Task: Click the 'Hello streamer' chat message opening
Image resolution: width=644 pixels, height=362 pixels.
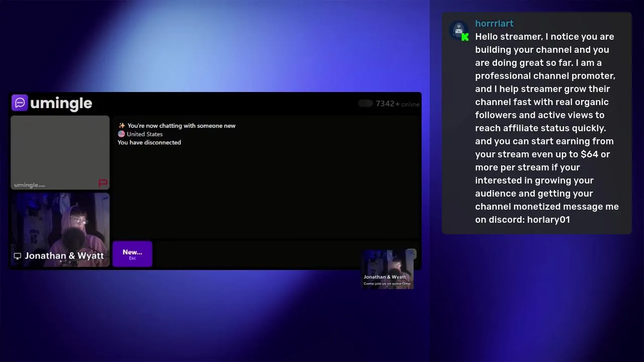Action: tap(509, 37)
